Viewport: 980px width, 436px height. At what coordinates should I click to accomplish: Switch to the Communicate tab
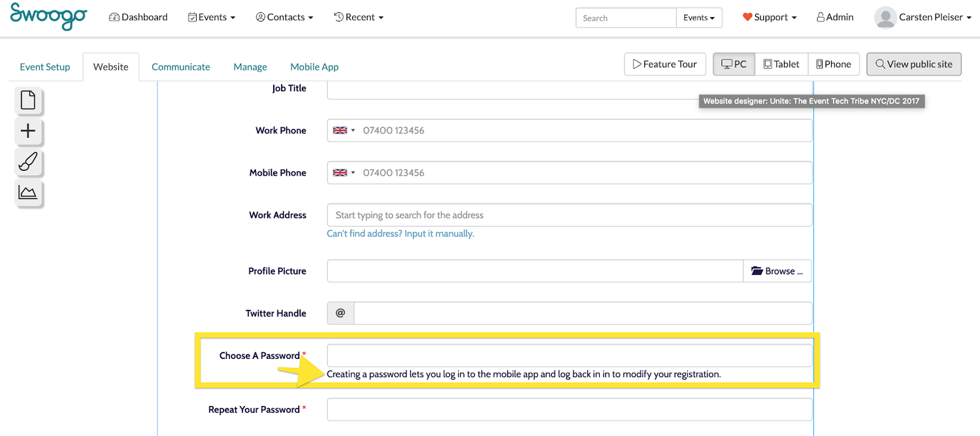pyautogui.click(x=181, y=67)
